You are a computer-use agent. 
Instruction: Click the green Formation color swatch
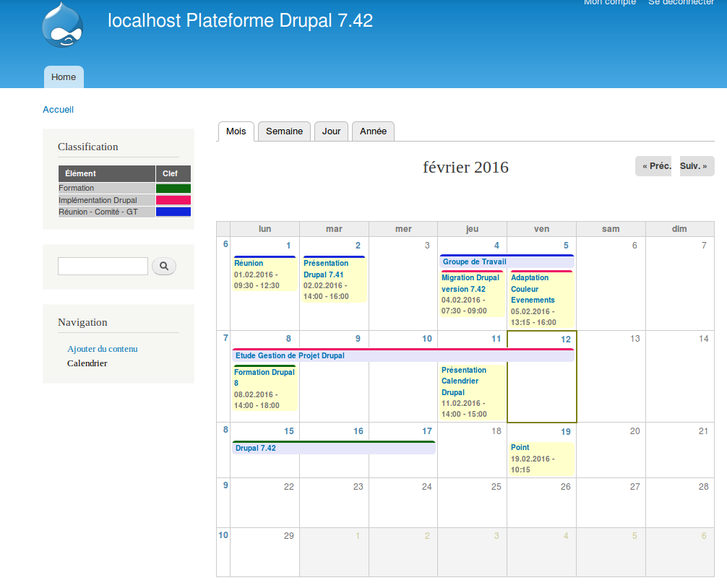[x=173, y=188]
